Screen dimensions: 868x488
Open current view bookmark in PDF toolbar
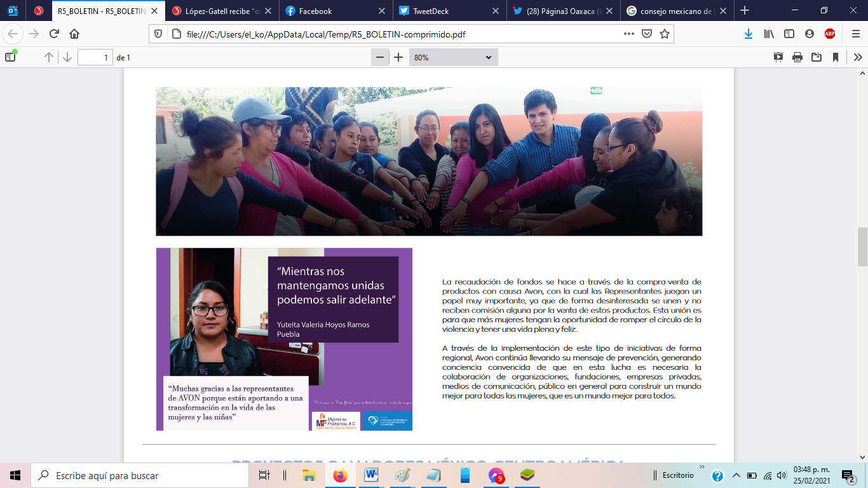[x=836, y=57]
